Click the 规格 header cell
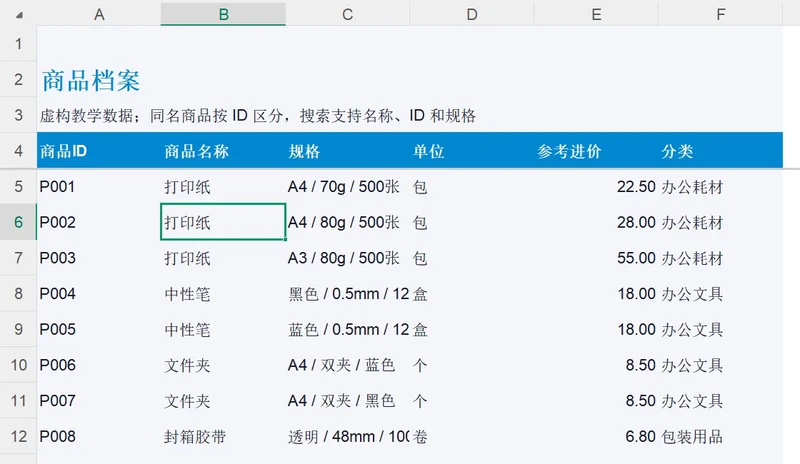Screen dimensions: 800x464 [347, 151]
